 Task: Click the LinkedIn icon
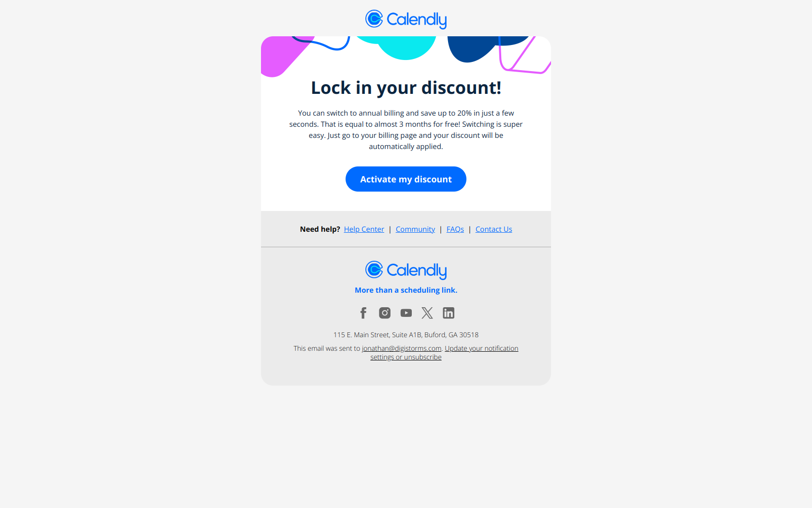click(x=449, y=313)
